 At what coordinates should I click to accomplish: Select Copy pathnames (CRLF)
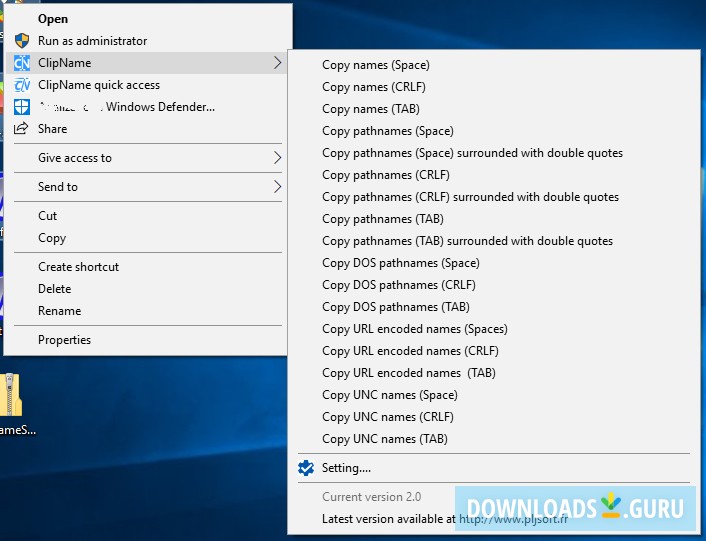click(x=494, y=175)
